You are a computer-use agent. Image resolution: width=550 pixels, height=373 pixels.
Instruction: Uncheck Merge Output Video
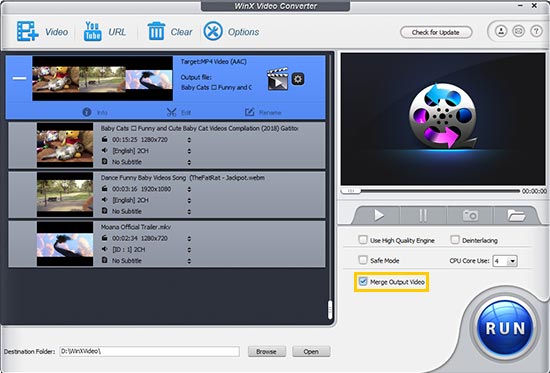pyautogui.click(x=363, y=281)
